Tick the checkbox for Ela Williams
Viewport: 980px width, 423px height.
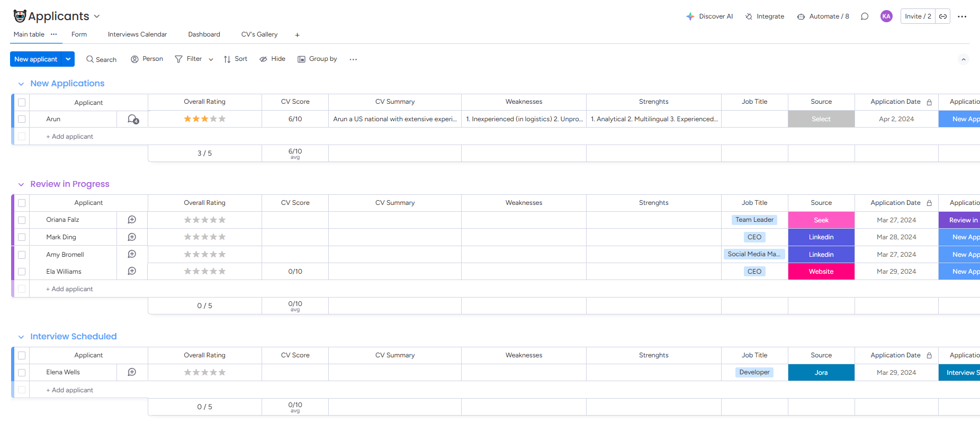coord(22,272)
